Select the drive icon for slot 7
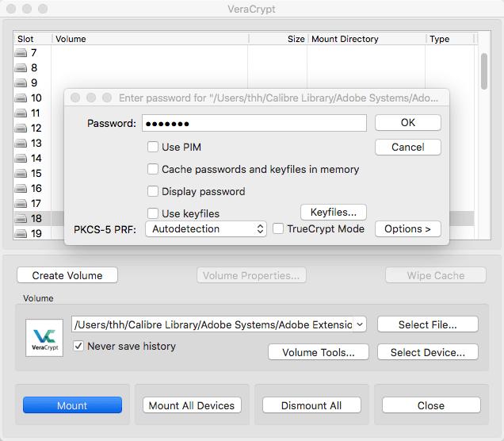Image resolution: width=504 pixels, height=441 pixels. (21, 53)
